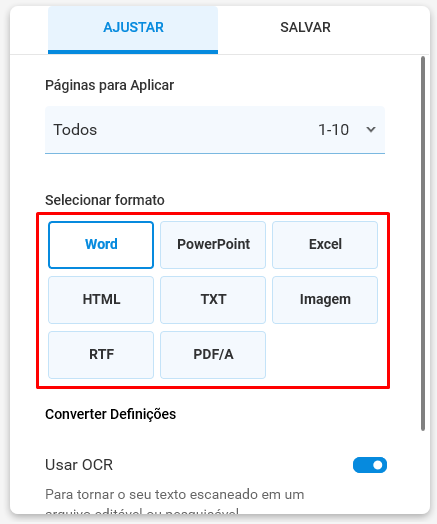Screen dimensions: 437x524
Task: Open the Todos pages dropdown
Action: pos(215,130)
